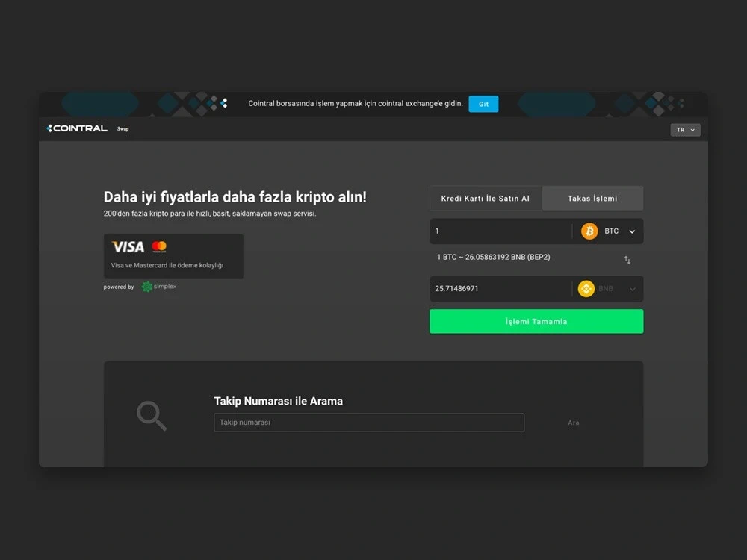
Task: Swap currencies with the up-down arrows icon
Action: 627,260
